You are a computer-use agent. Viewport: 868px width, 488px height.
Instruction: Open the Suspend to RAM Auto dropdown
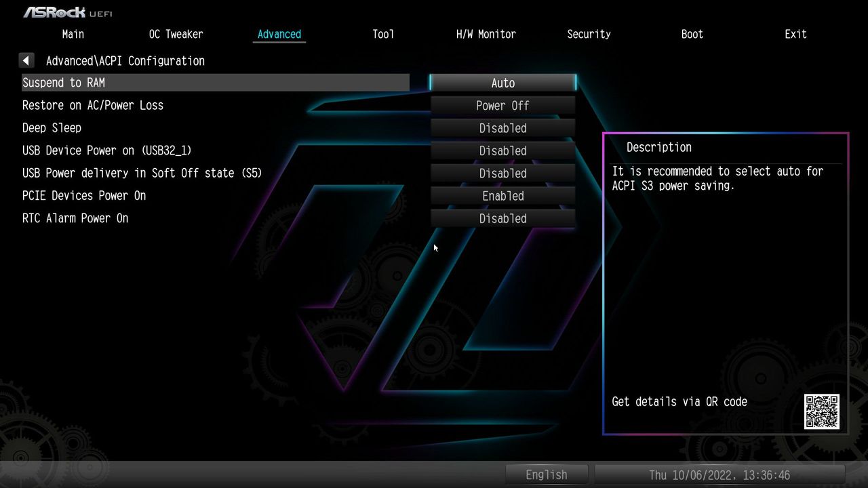pyautogui.click(x=503, y=83)
